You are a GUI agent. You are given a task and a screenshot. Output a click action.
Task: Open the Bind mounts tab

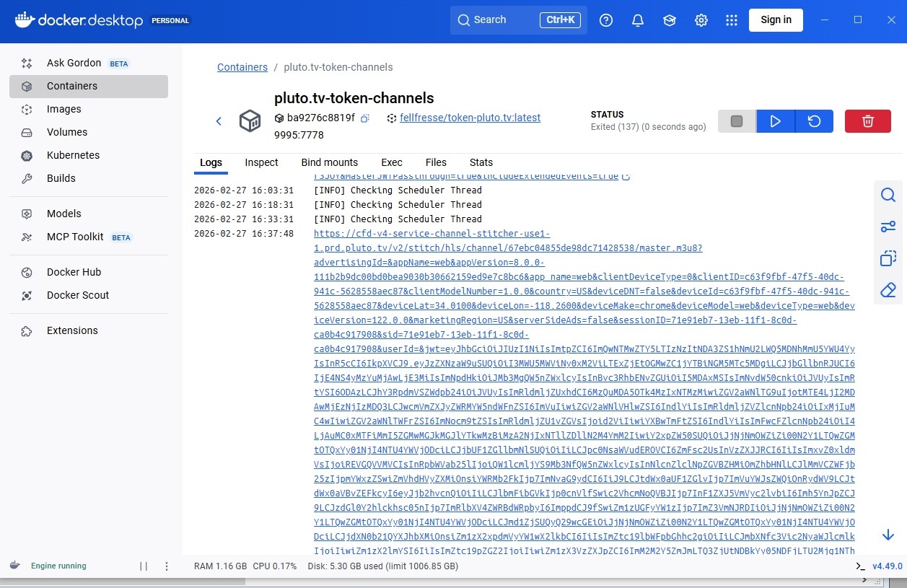[329, 162]
